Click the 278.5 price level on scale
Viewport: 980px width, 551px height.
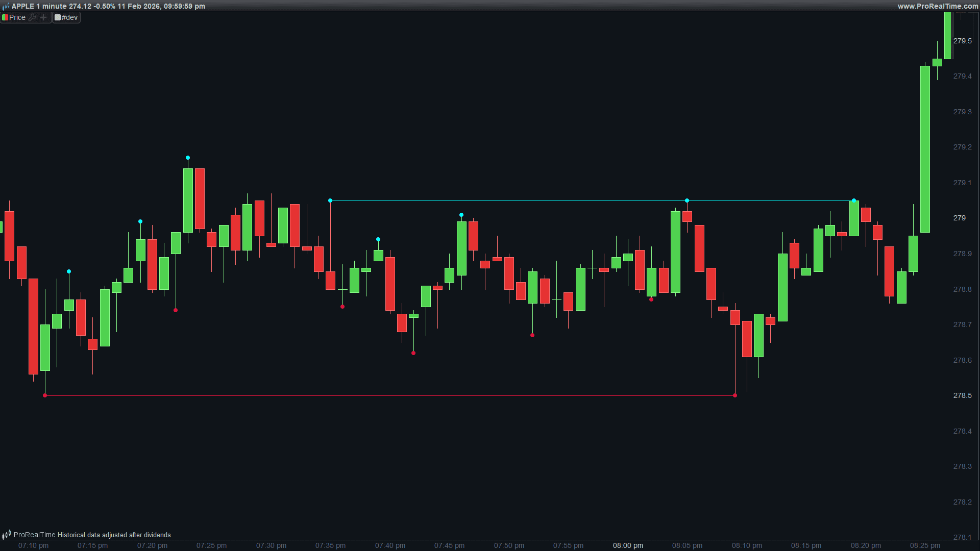tap(962, 395)
